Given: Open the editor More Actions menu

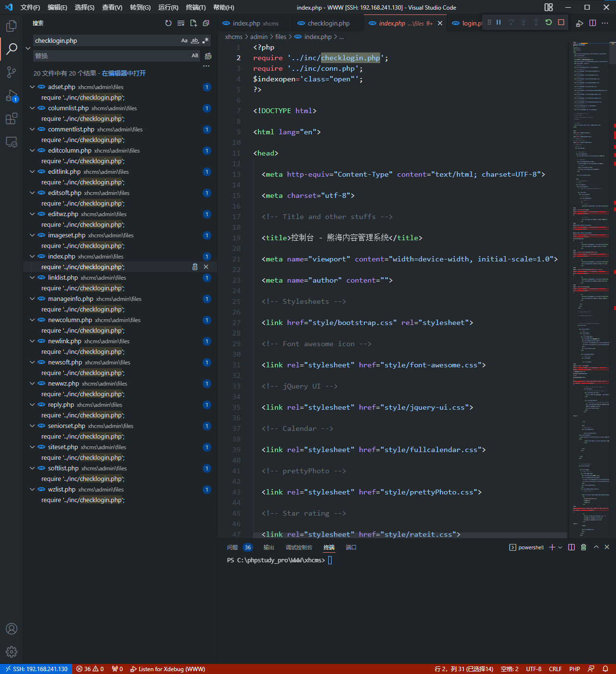Looking at the screenshot, I should (x=605, y=23).
